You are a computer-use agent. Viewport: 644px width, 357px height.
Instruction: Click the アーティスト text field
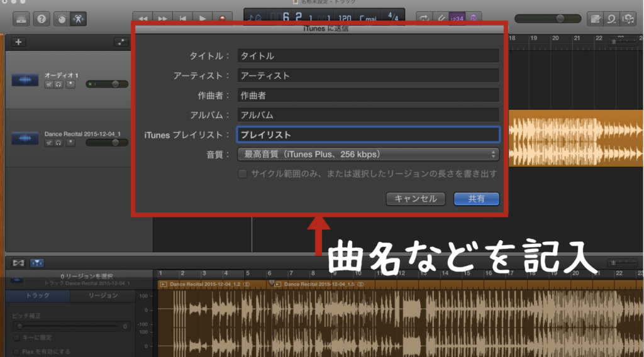(368, 75)
